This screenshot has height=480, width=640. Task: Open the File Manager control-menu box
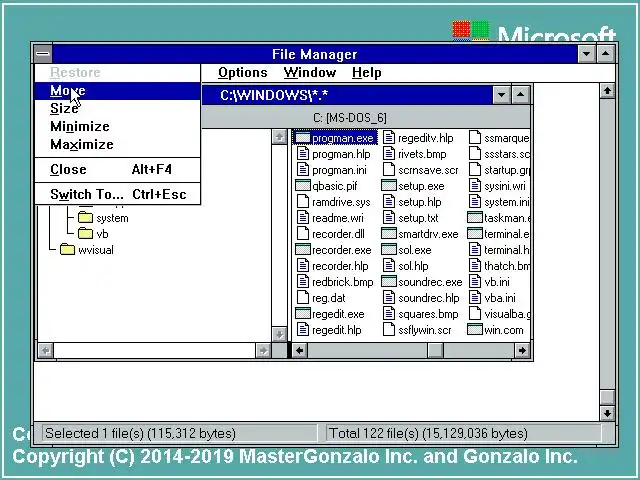43,54
